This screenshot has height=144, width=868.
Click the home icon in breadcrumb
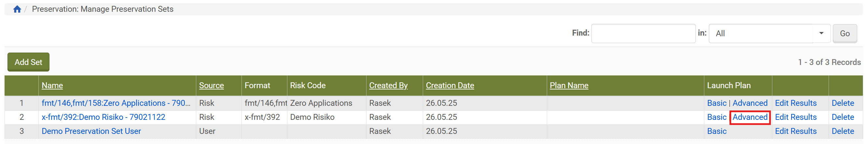pos(17,9)
